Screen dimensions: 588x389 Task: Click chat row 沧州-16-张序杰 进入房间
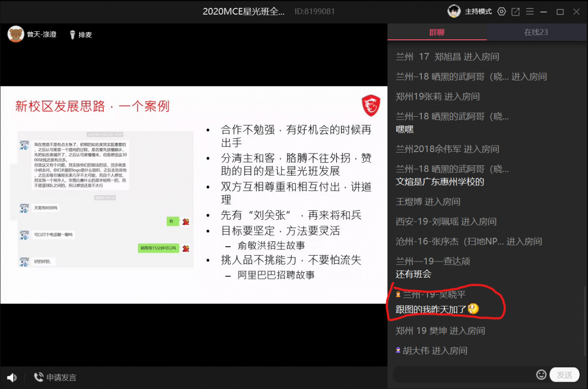[x=469, y=241]
